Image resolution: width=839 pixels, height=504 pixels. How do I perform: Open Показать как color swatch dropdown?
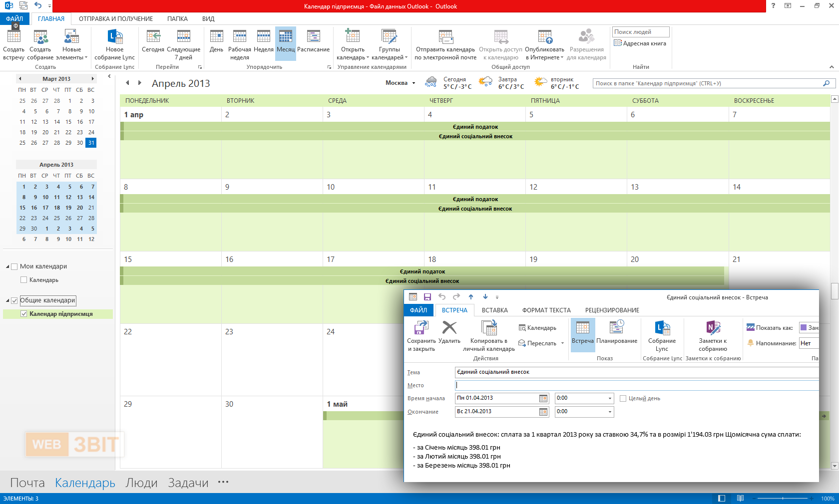pos(809,328)
